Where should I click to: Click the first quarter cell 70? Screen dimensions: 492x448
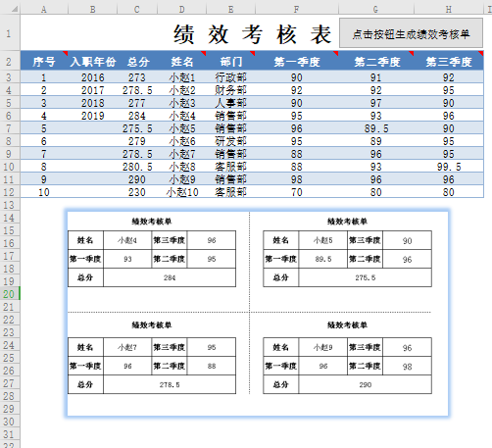tap(297, 192)
